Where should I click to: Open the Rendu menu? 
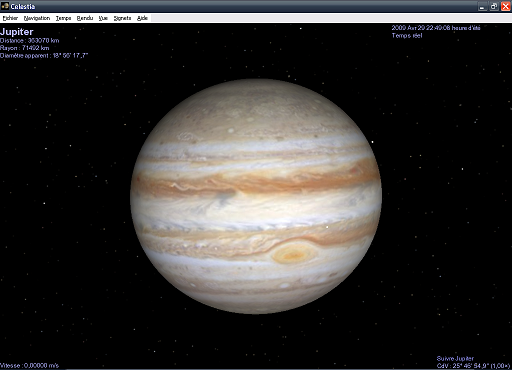[85, 18]
